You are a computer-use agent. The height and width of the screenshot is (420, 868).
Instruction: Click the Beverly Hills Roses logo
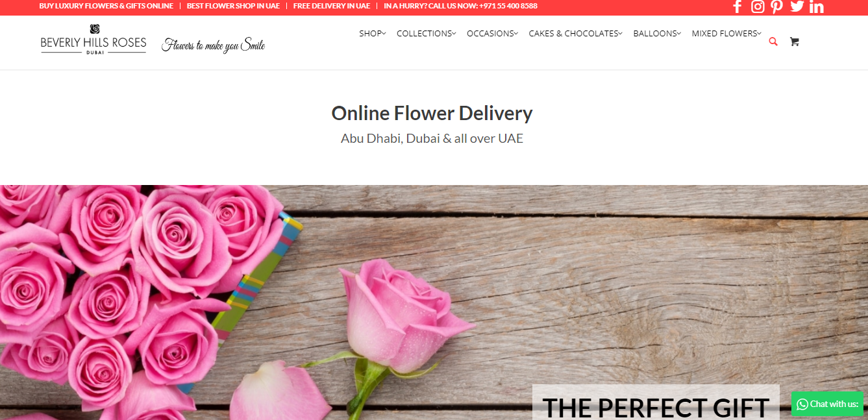[93, 39]
